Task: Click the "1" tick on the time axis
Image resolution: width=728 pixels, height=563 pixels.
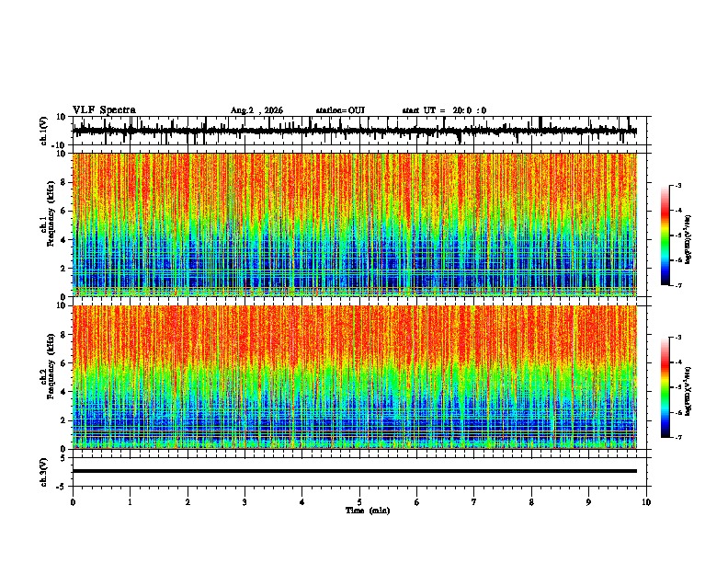Action: (x=130, y=502)
